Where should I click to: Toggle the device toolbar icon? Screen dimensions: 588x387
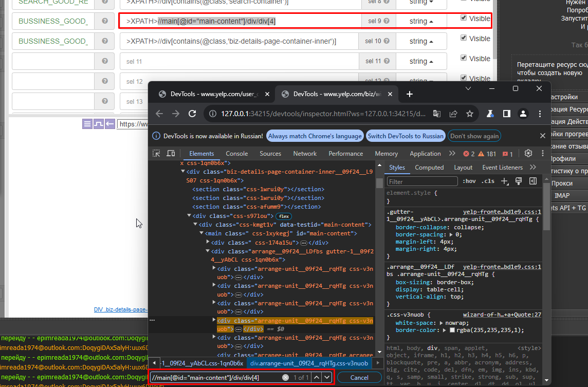click(171, 154)
